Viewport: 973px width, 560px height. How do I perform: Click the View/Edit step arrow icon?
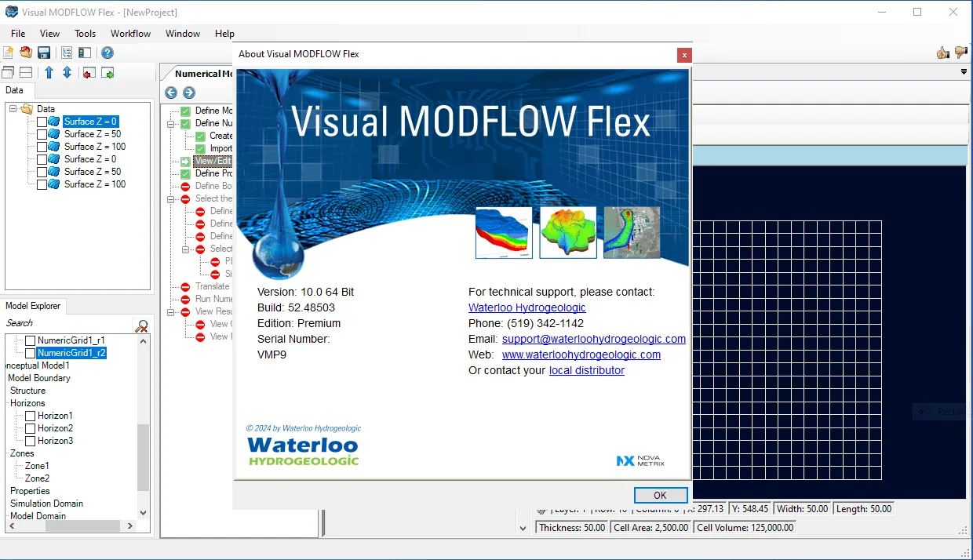click(x=186, y=161)
